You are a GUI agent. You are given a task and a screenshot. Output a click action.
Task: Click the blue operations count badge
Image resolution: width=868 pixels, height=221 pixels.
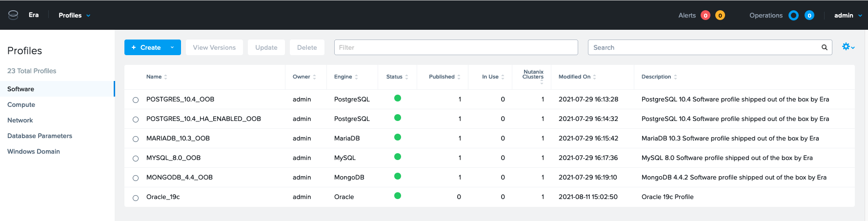(x=809, y=16)
